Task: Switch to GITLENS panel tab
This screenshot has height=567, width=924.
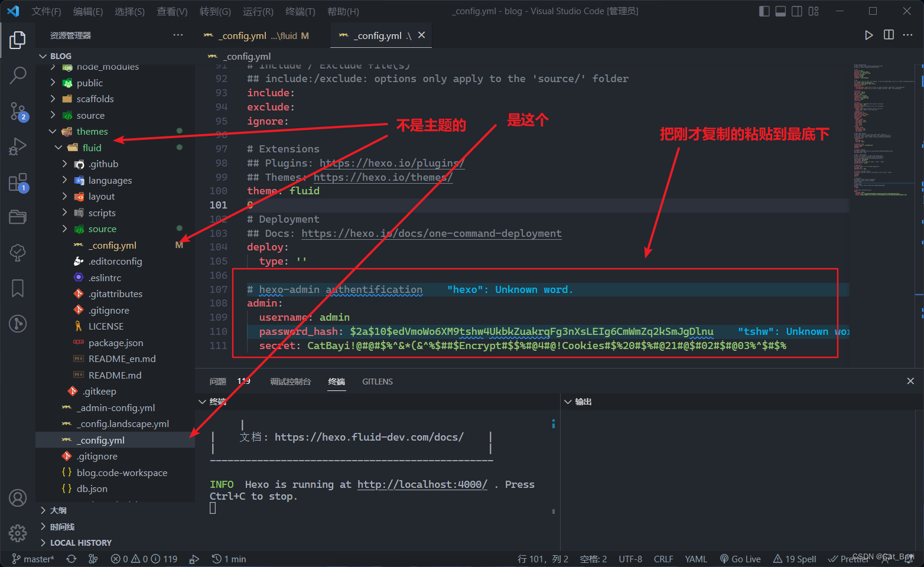Action: [x=378, y=382]
